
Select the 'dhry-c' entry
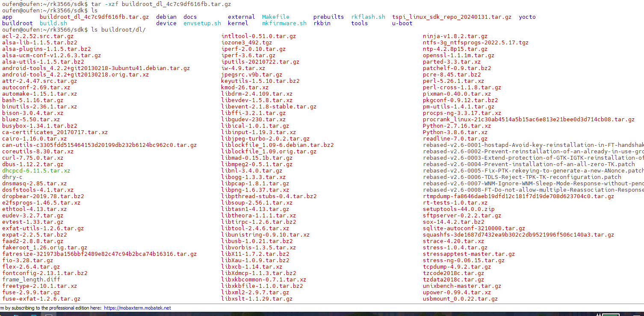12,177
